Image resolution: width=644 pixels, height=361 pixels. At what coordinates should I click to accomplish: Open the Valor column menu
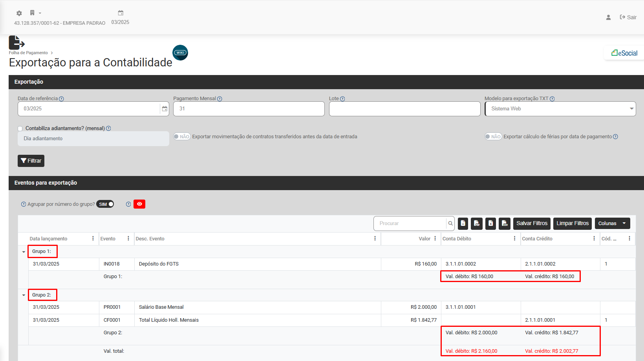tap(435, 238)
